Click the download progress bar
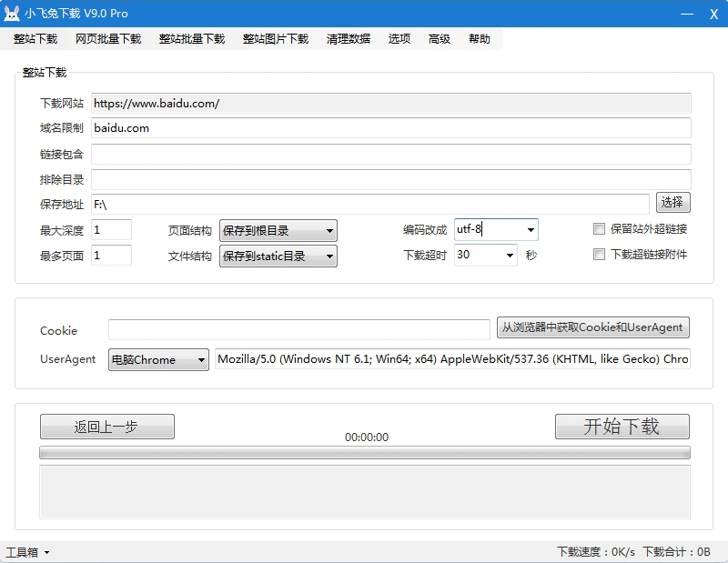 click(x=364, y=452)
